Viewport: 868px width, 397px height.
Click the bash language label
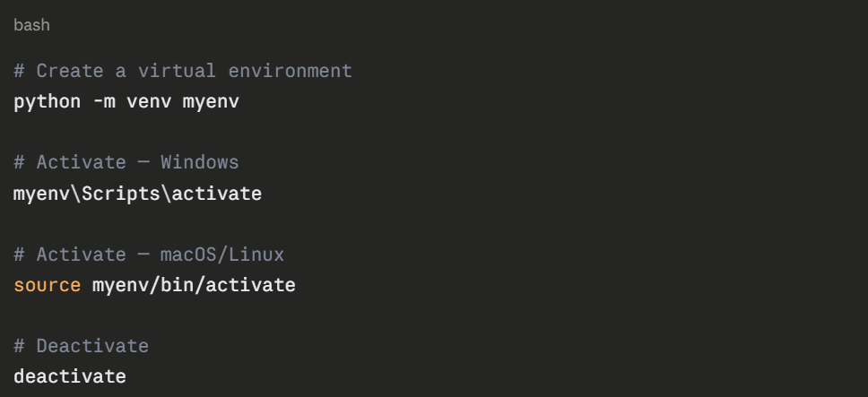tap(31, 26)
